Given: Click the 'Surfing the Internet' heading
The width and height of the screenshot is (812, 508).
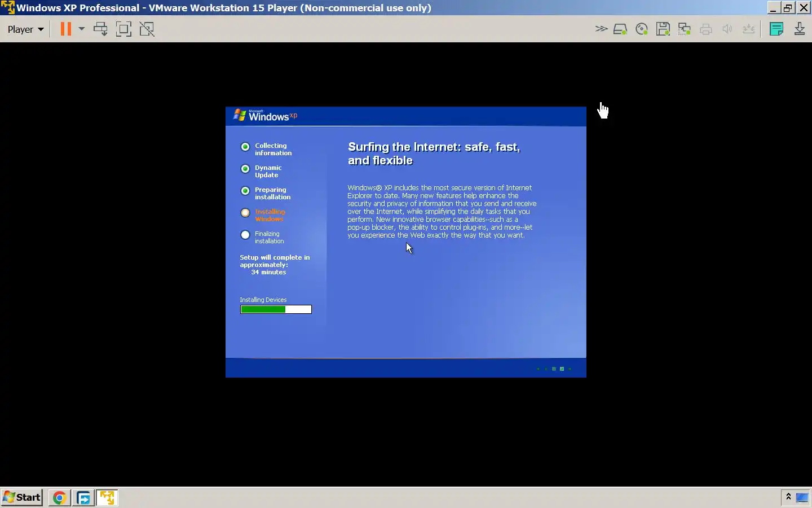Looking at the screenshot, I should tap(434, 154).
